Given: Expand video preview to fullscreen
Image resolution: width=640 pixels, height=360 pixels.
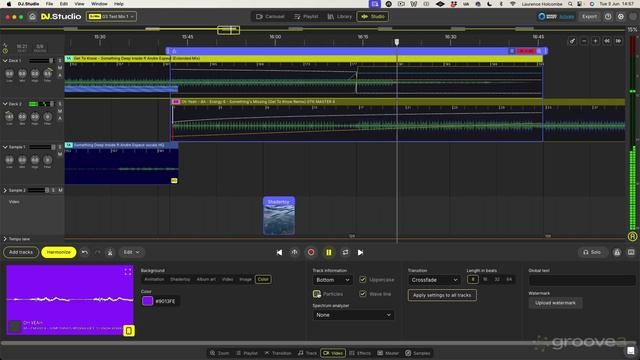Looking at the screenshot, I should 128,271.
